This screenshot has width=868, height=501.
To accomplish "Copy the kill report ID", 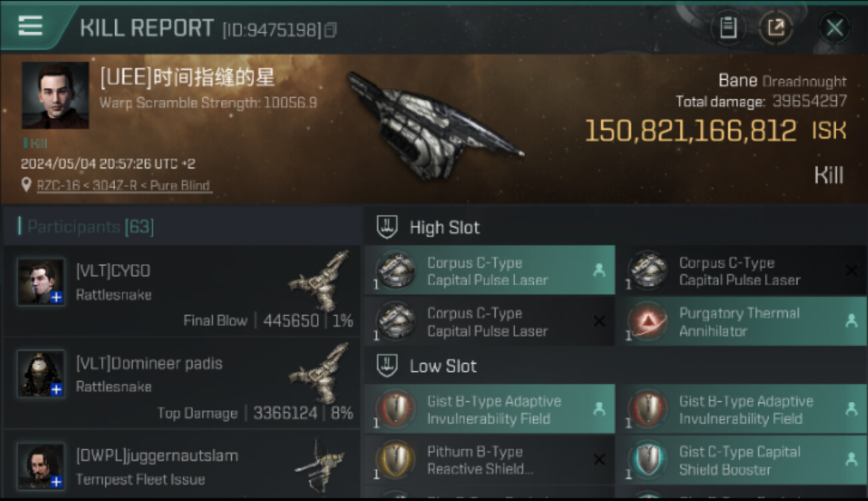I will coord(331,30).
